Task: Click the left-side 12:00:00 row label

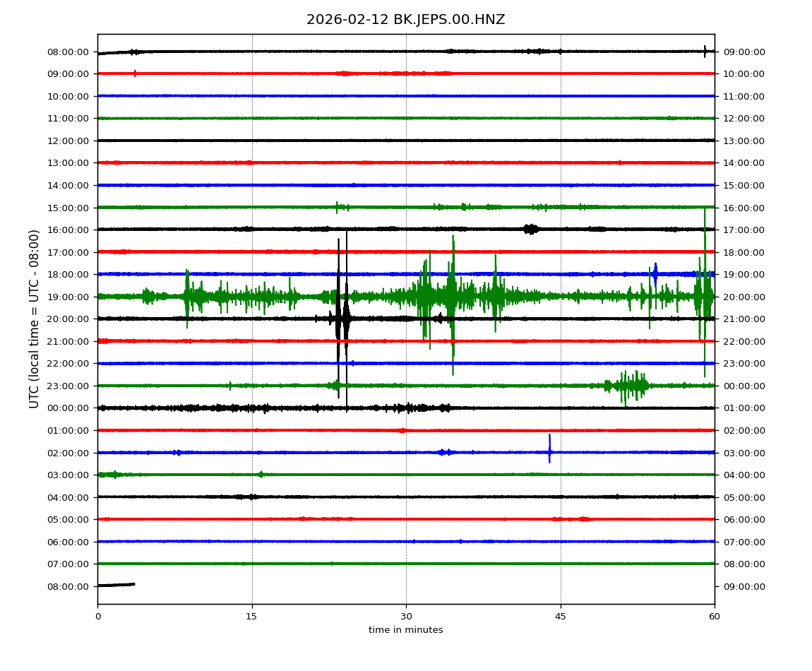Action: [67, 141]
